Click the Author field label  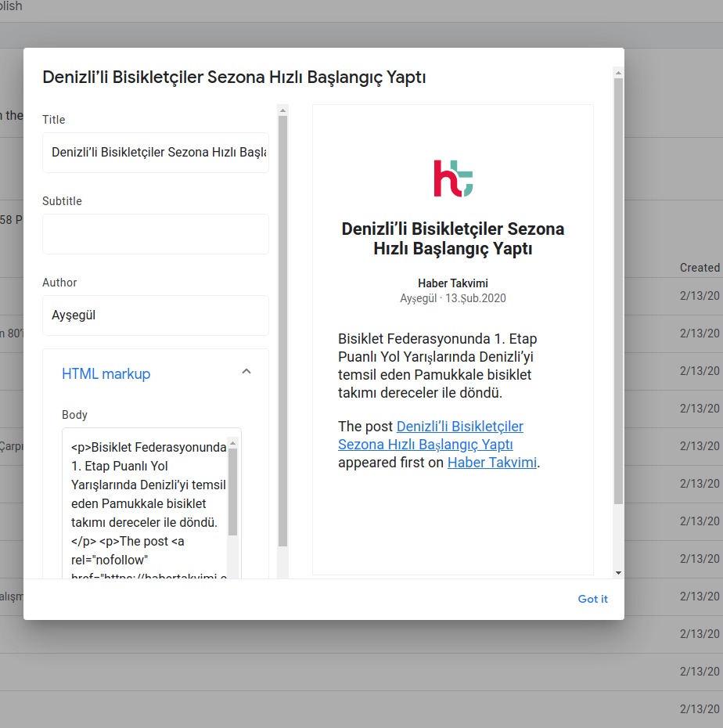point(59,283)
